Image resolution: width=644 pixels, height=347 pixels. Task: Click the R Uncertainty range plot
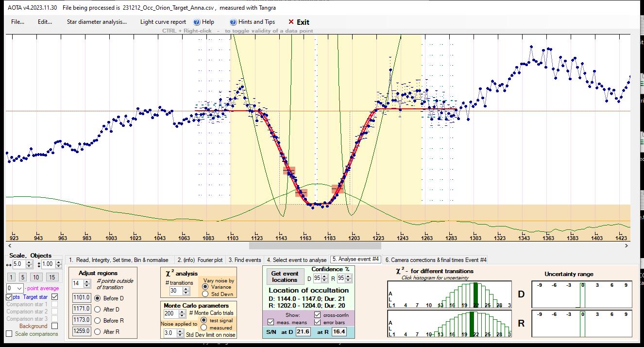pos(582,323)
